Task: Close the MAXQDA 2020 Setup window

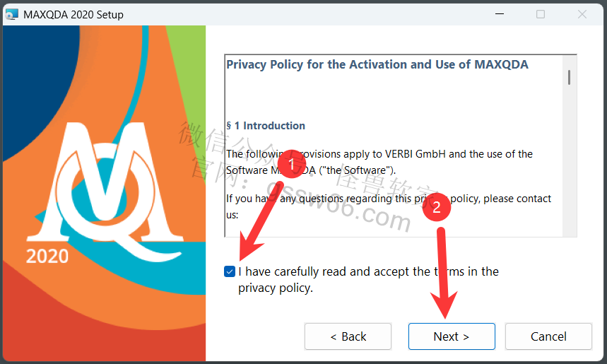Action: [582, 14]
